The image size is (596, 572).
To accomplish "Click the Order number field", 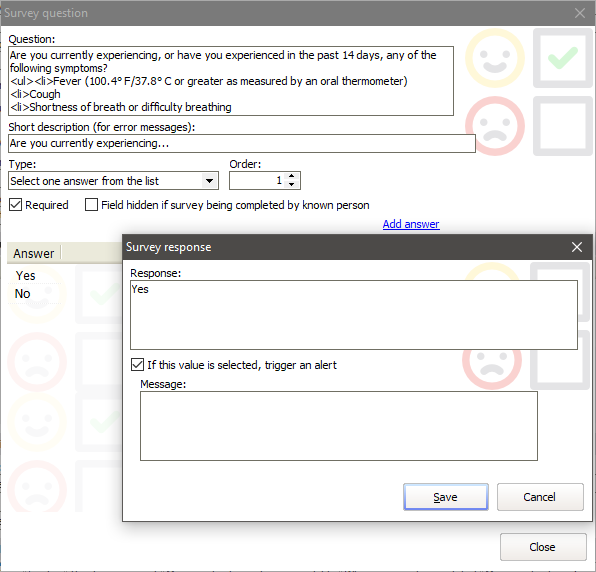I will click(x=258, y=181).
